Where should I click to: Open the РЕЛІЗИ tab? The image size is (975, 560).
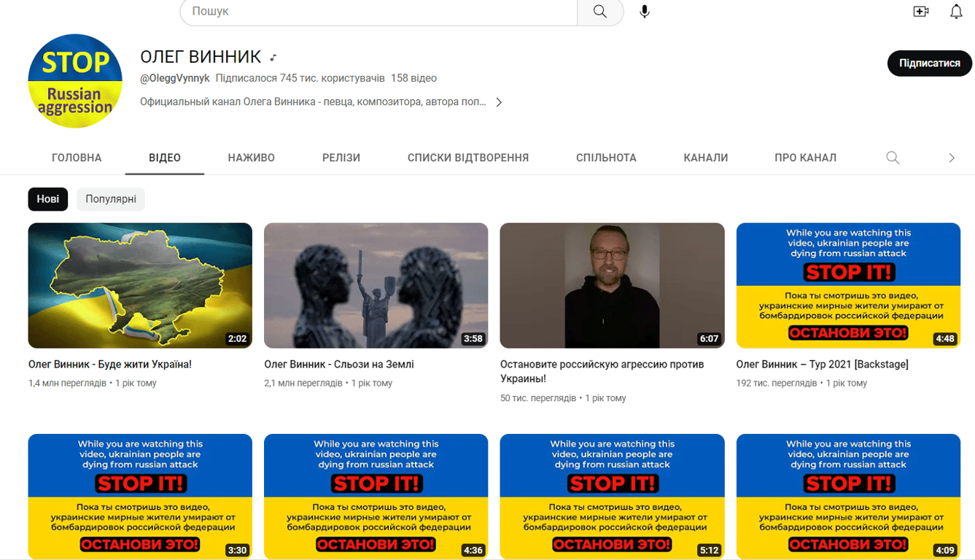point(341,157)
